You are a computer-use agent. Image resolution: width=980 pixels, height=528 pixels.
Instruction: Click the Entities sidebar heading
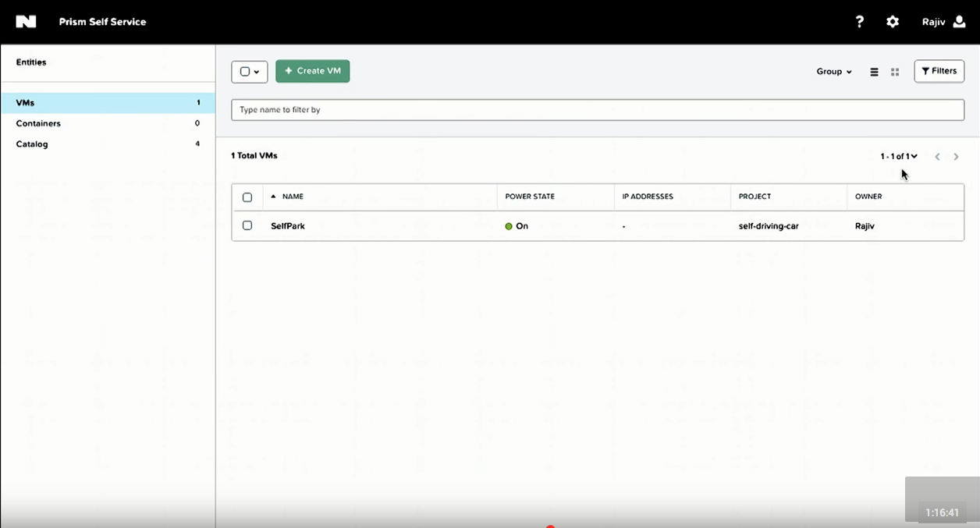(x=31, y=62)
